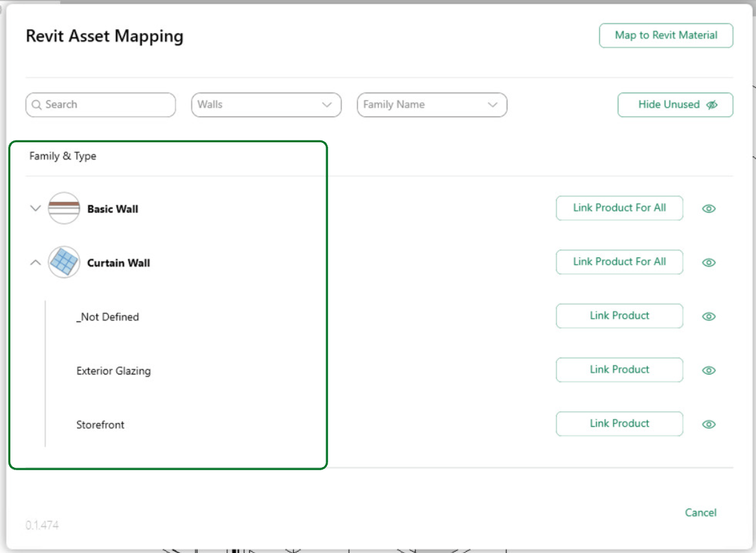Click Link Product for Storefront

tap(619, 424)
